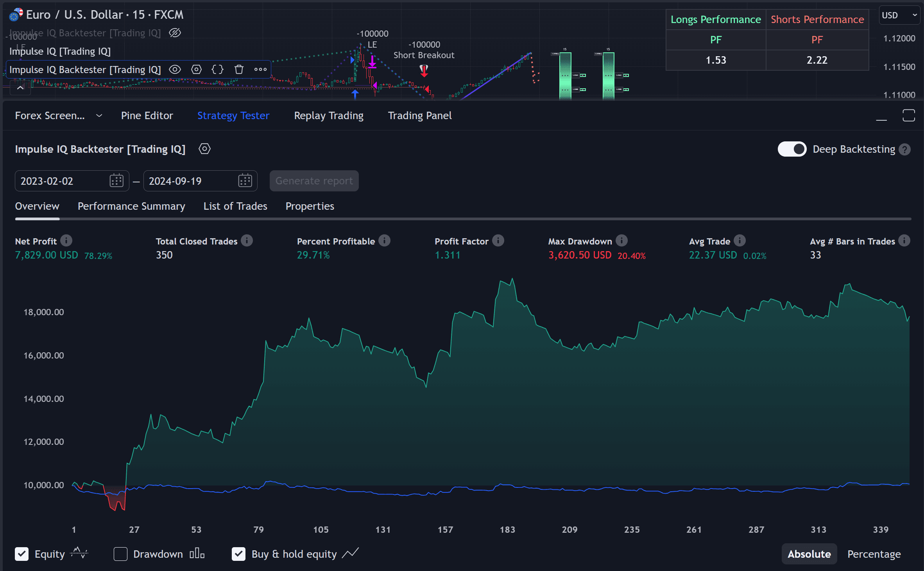Click the Max Drawdown value 3,620.50 USD
The image size is (924, 571).
click(580, 255)
